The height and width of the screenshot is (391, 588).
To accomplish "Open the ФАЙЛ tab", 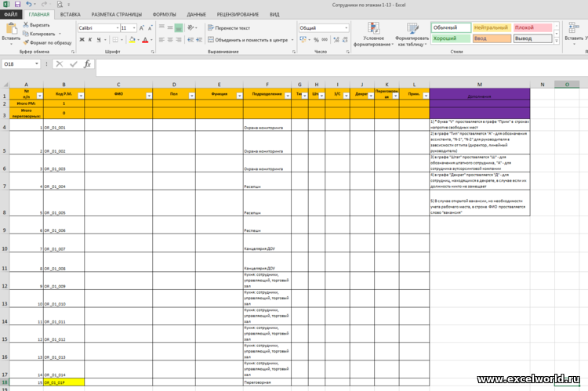I will coord(11,14).
